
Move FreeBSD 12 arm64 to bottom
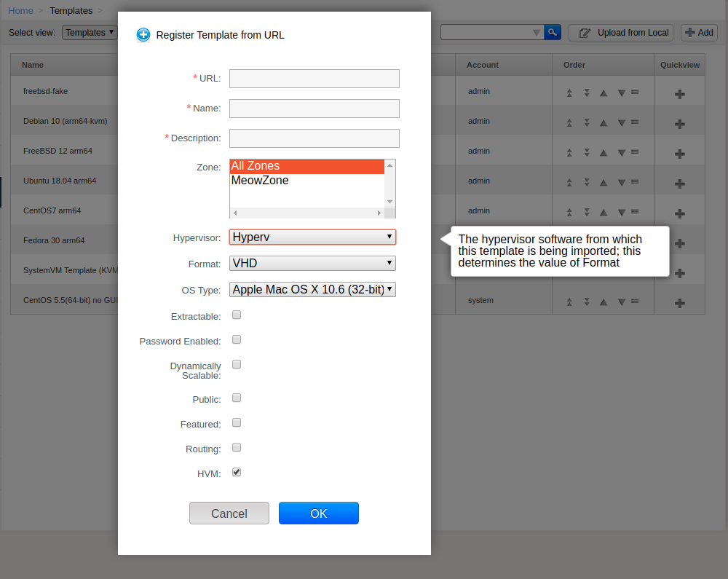(x=587, y=152)
